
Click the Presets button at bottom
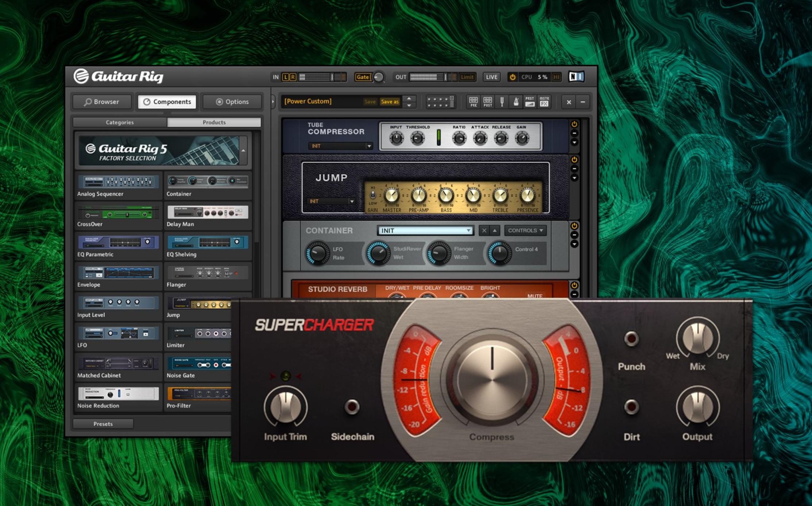pos(103,424)
